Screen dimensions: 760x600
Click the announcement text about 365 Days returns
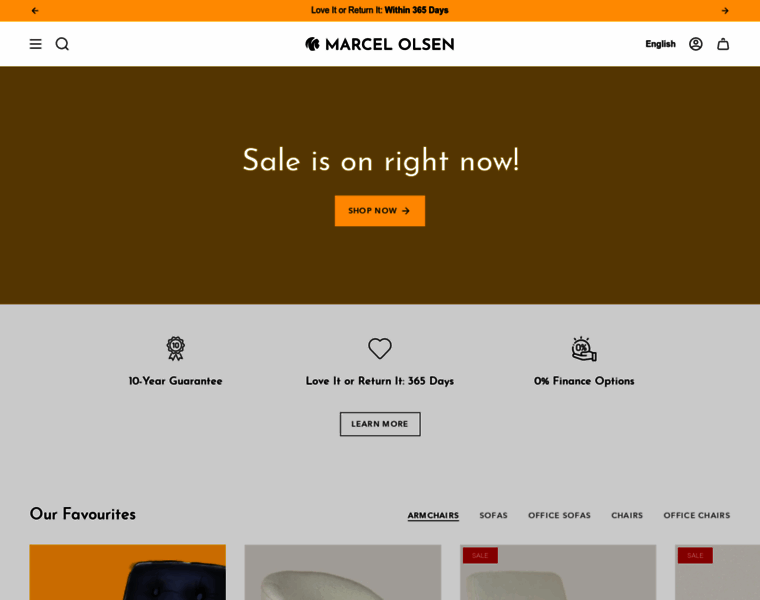tap(380, 10)
